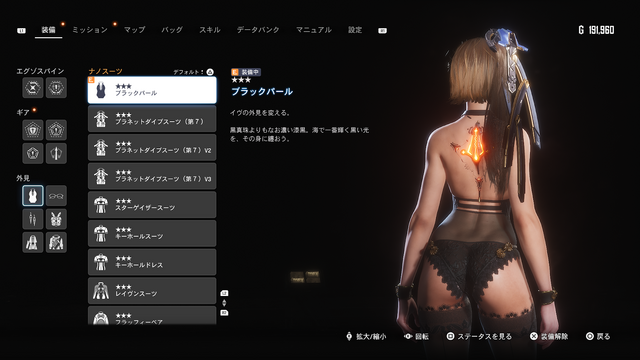Screen dimensions: 640x360
Task: Click the 拡大/縮小 zoom prompt
Action: point(366,336)
